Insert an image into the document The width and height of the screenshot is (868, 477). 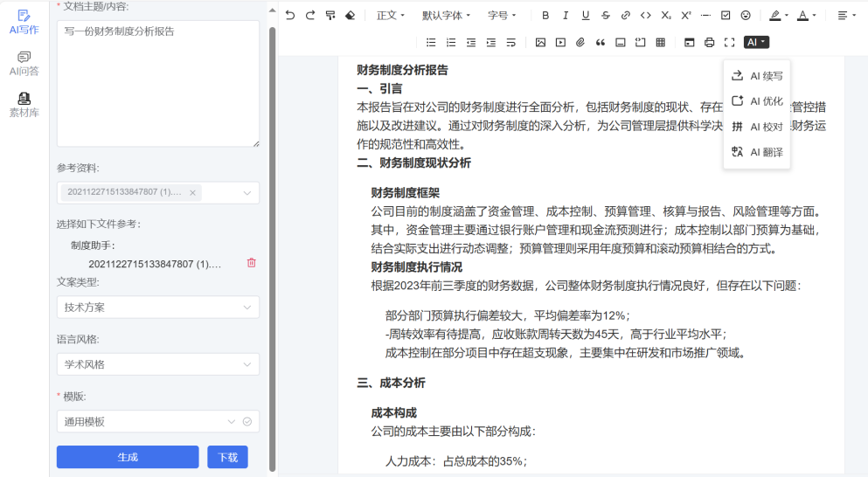[540, 42]
